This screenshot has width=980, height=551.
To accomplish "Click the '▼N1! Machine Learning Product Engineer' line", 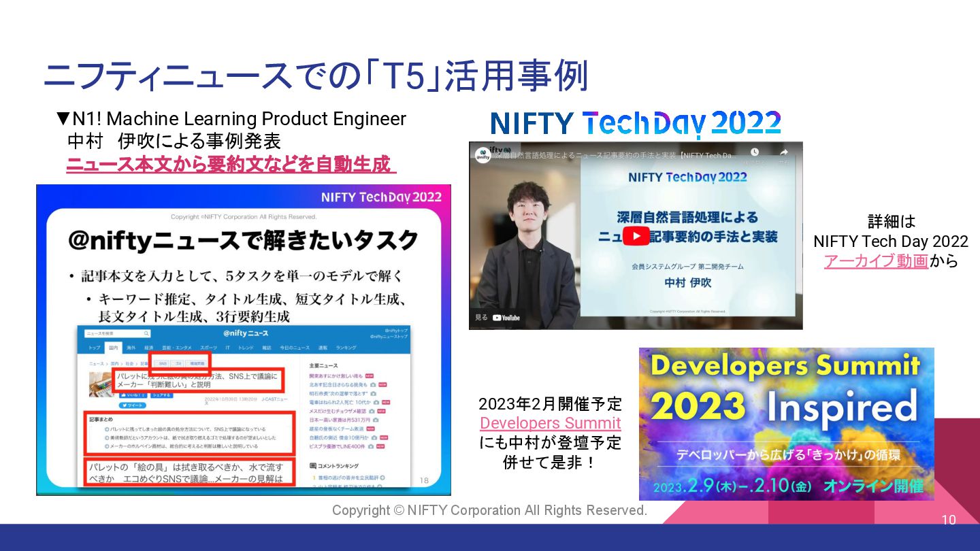I will [231, 118].
